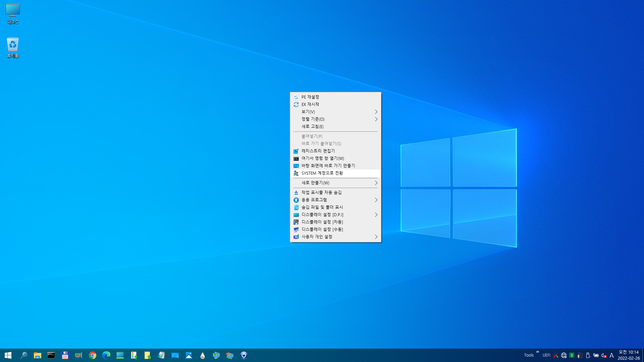This screenshot has height=362, width=644.
Task: Open 레지스트리 편집기 from context menu
Action: [x=335, y=151]
